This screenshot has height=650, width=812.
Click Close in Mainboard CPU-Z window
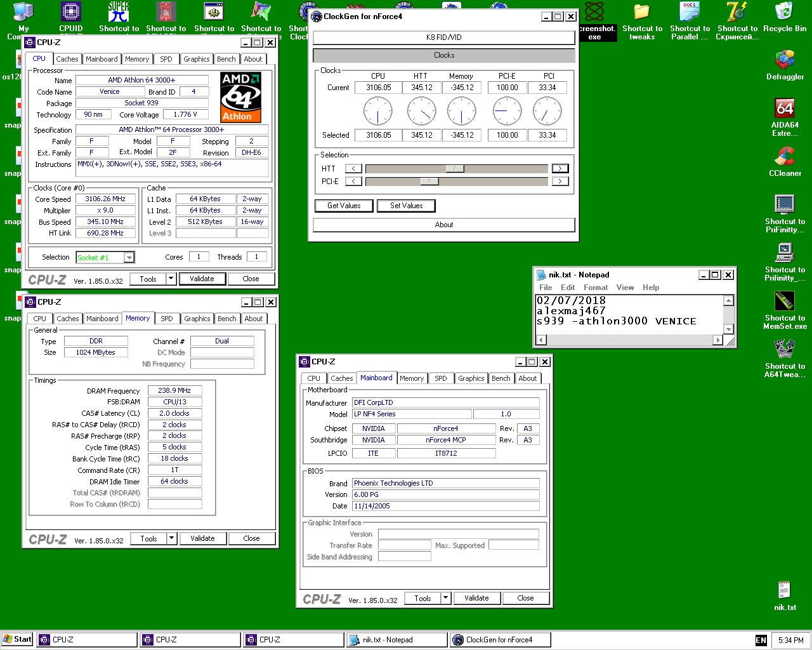click(x=525, y=598)
